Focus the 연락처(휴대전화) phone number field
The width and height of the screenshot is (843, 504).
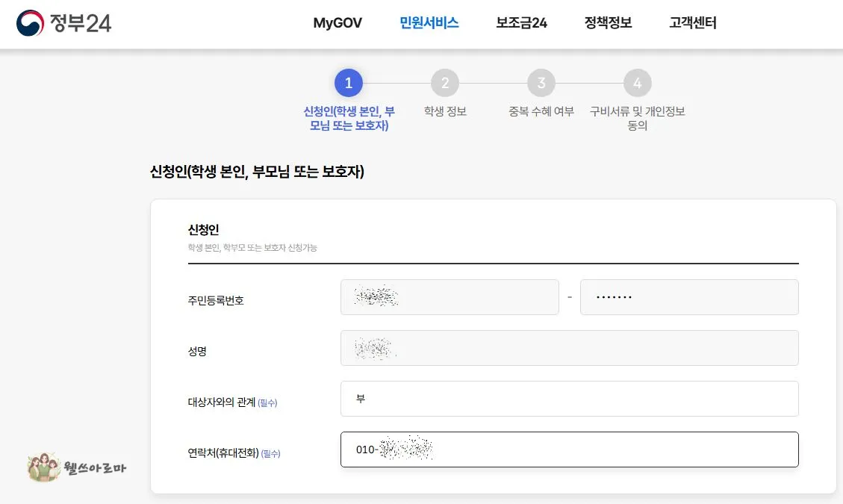[570, 449]
